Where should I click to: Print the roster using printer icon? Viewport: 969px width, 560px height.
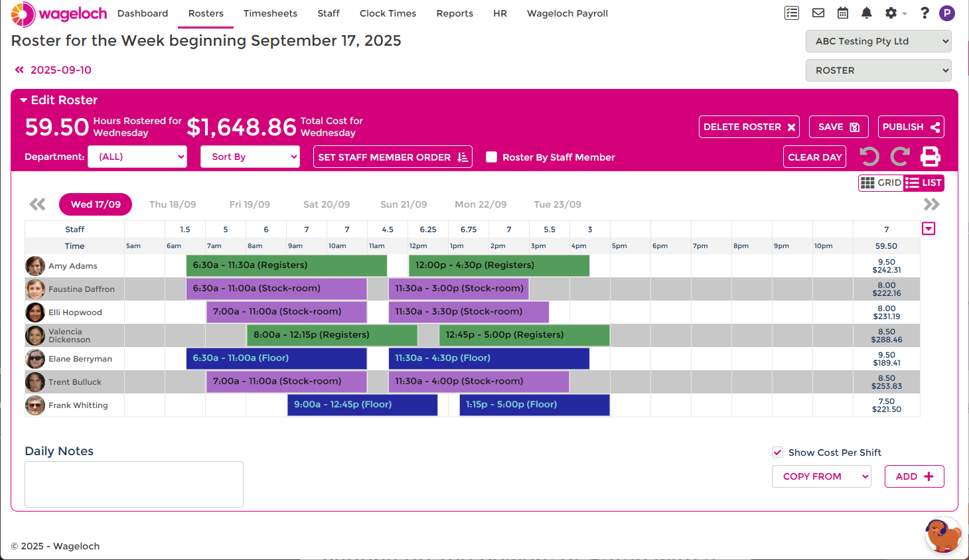click(931, 157)
